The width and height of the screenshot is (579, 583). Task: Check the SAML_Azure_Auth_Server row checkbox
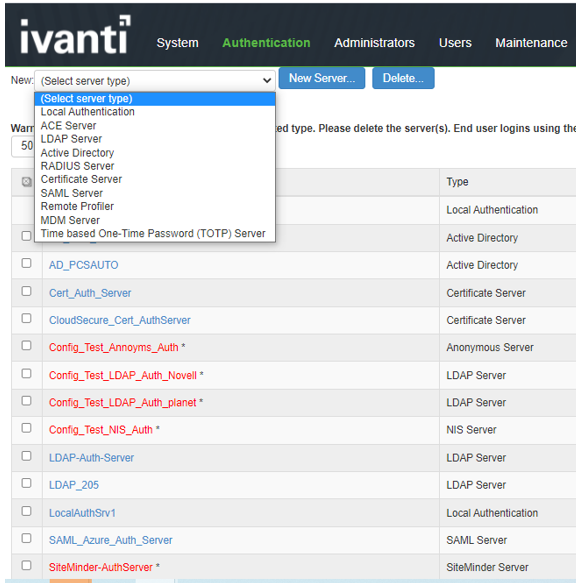click(26, 538)
